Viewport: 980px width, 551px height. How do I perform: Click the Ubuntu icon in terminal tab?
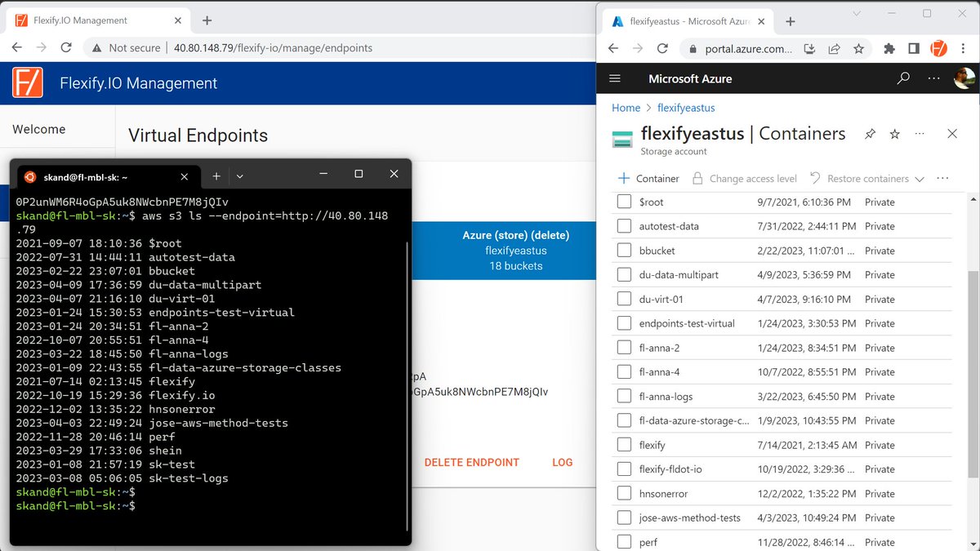29,176
